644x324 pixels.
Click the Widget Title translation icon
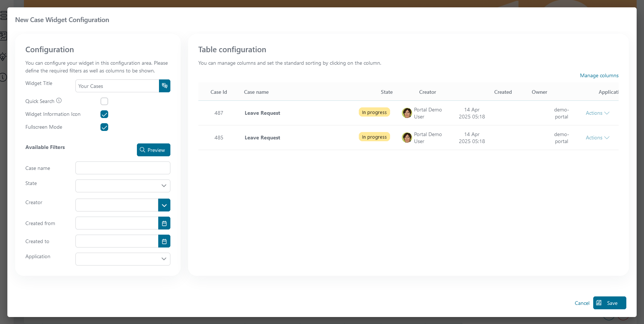(x=164, y=86)
